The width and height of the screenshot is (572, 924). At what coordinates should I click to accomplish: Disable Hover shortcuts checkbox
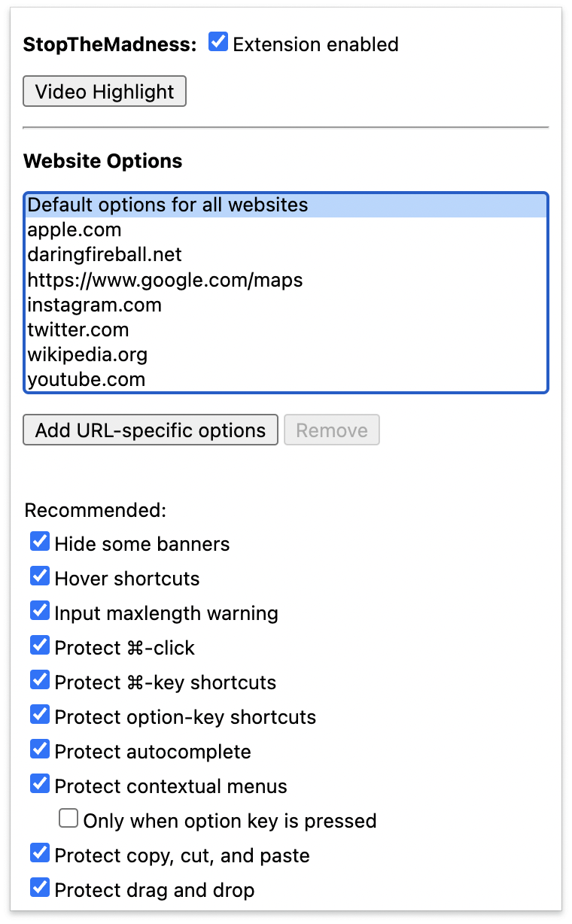pyautogui.click(x=40, y=576)
